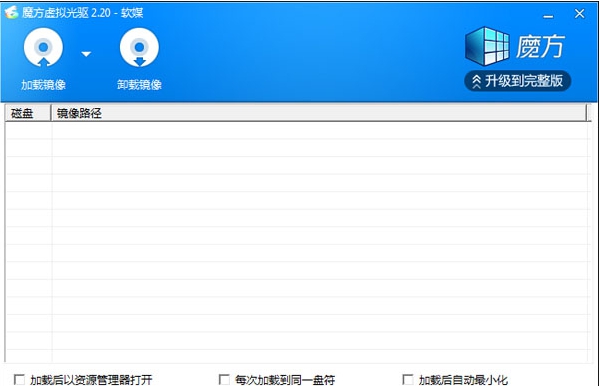Click the 磁盘 column header
Screen dimensions: 599x386
click(28, 113)
